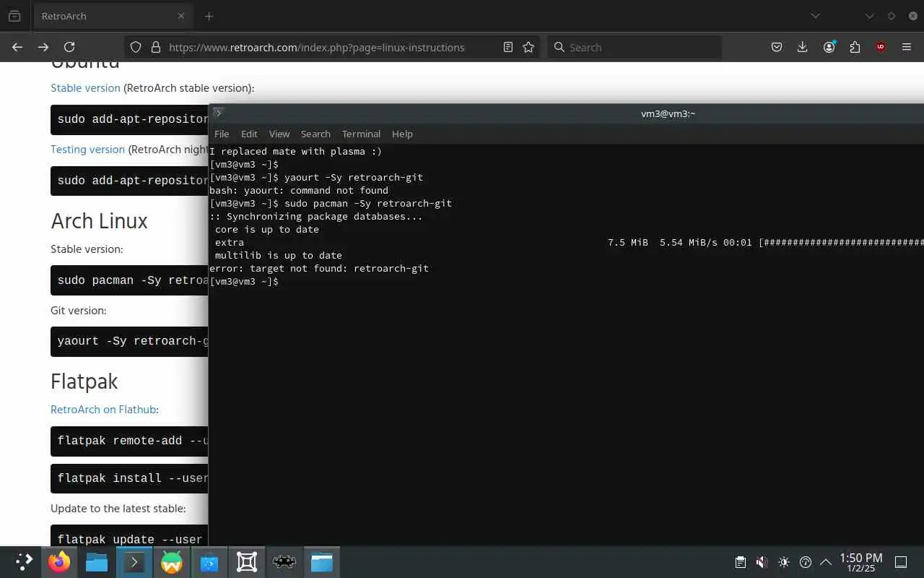Viewport: 924px width, 578px height.
Task: Click 'bash: yaourt: command not found' line
Action: (x=299, y=190)
